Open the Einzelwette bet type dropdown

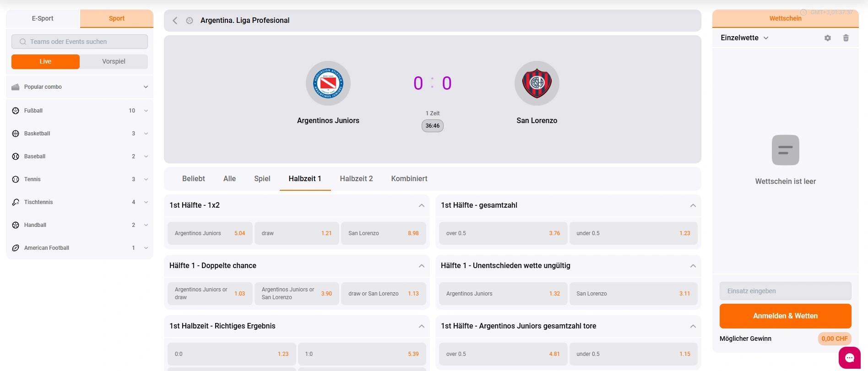744,38
